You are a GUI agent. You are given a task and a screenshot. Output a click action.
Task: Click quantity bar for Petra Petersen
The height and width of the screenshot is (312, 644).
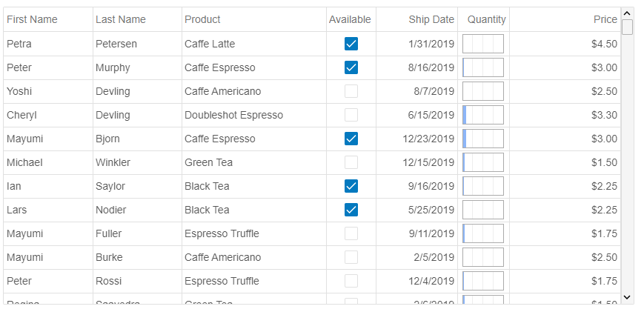pyautogui.click(x=483, y=44)
